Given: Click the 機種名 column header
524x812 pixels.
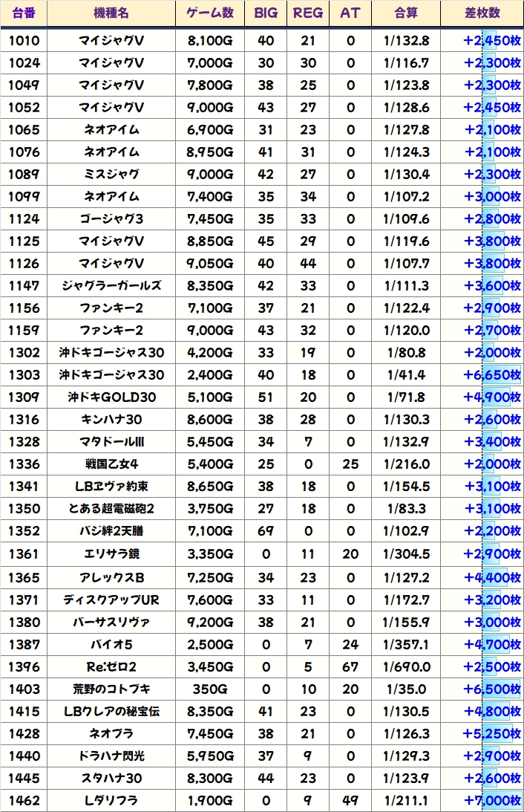Looking at the screenshot, I should pyautogui.click(x=111, y=13).
